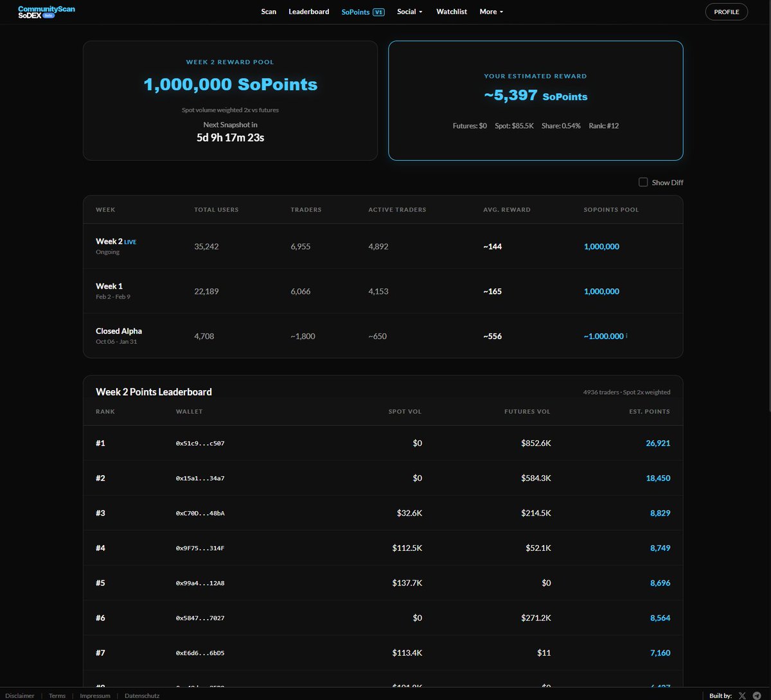Select wallet 0x5847...7027

tap(200, 618)
